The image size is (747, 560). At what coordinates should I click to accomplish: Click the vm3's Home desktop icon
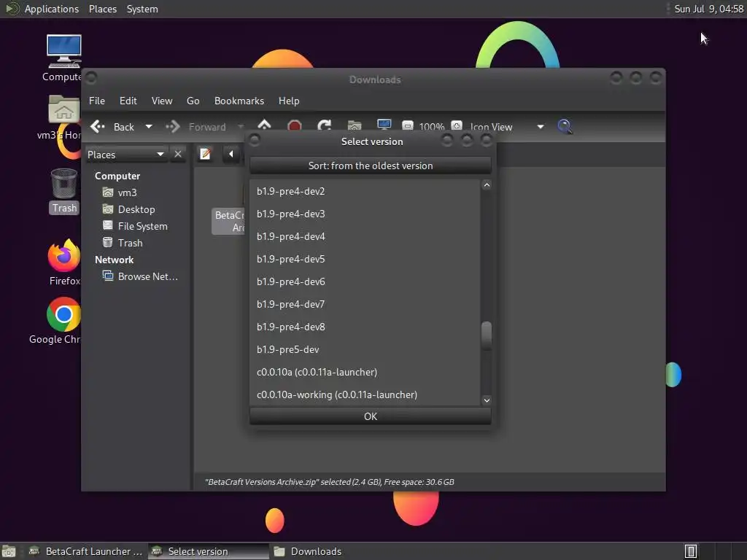tap(64, 110)
